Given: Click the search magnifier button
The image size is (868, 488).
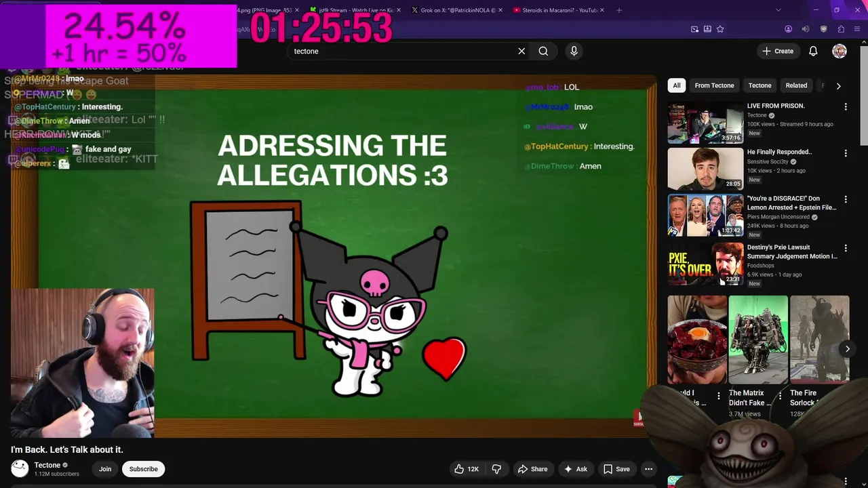Looking at the screenshot, I should click(x=543, y=51).
